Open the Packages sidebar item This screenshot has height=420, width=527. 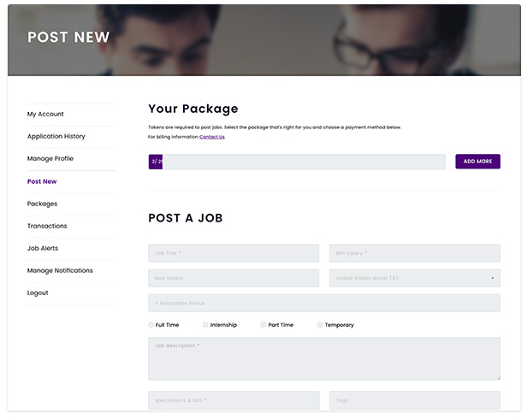(43, 204)
